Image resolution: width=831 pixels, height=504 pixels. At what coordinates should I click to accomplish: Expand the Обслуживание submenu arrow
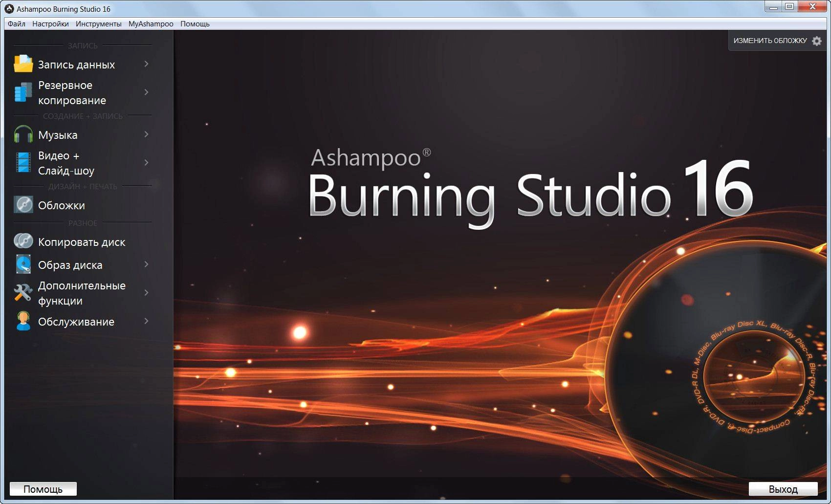(146, 321)
